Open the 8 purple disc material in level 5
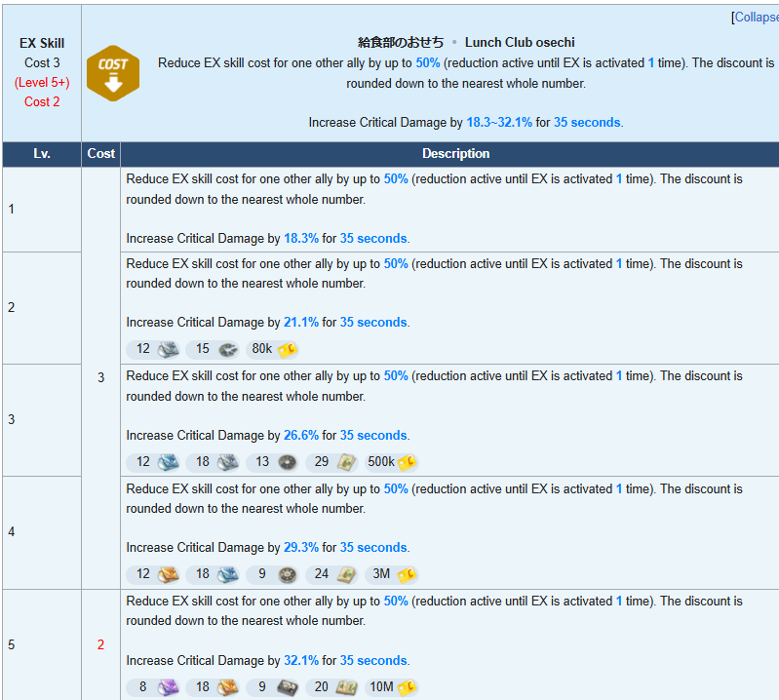The width and height of the screenshot is (779, 700). click(x=152, y=687)
